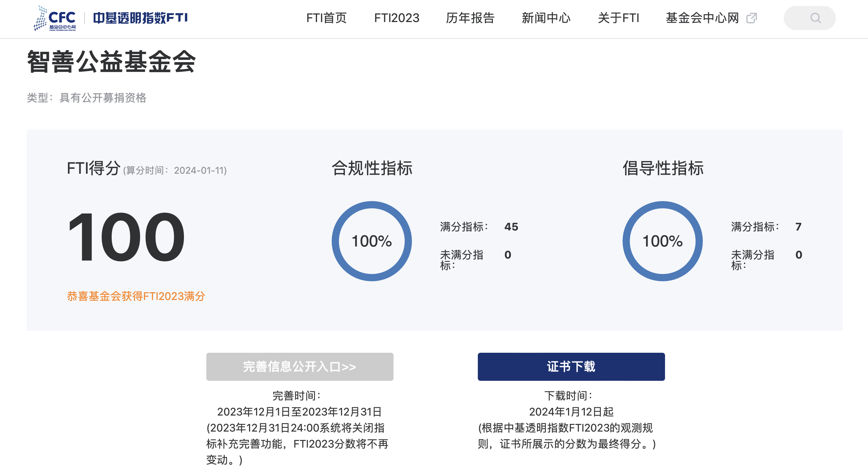Click the 满分指标 value 45
Screen dimensions: 868x475
511,226
